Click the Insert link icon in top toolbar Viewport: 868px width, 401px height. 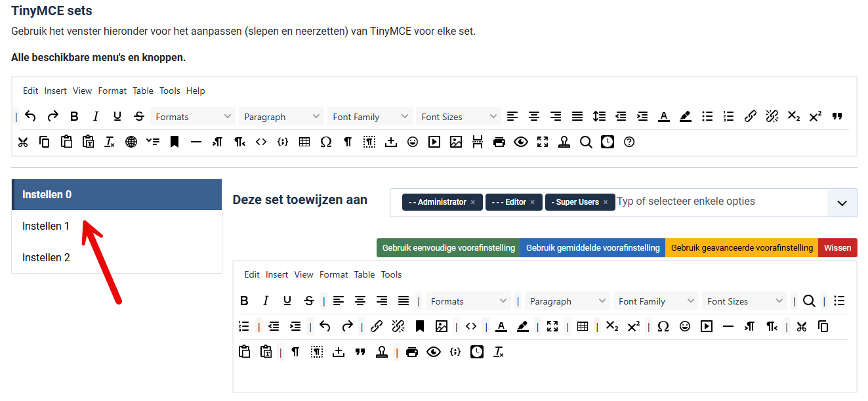tap(750, 117)
